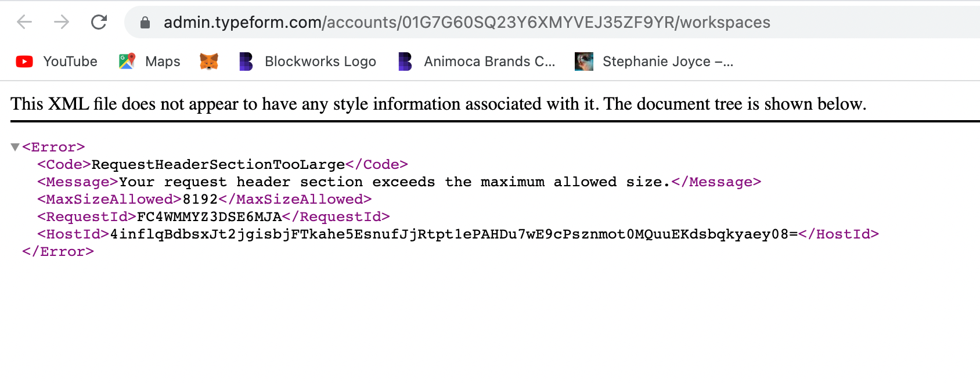The image size is (980, 383).
Task: Click the MaxSizeAllowed value 8192
Action: coord(200,200)
